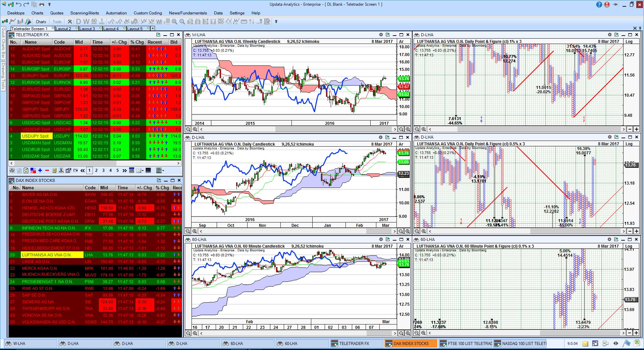Zoom in on W-LHA chart bottom-left magnifier
644x350 pixels.
(195, 129)
